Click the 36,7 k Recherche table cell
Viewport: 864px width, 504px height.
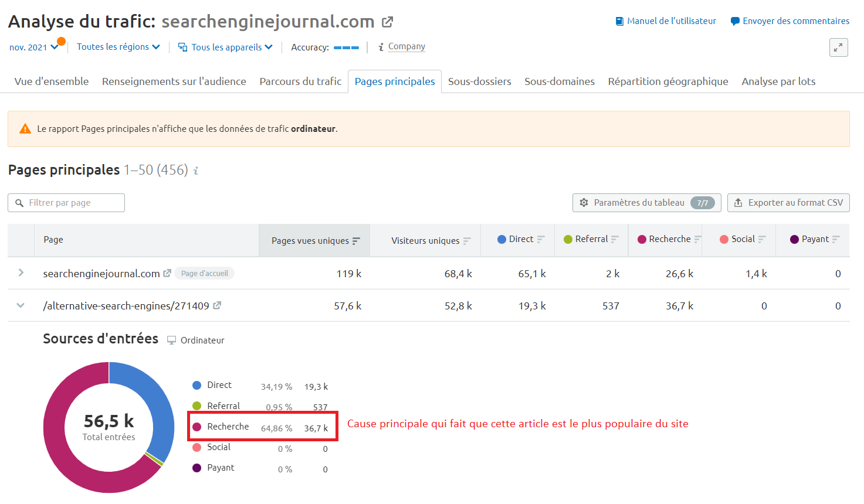pyautogui.click(x=679, y=306)
